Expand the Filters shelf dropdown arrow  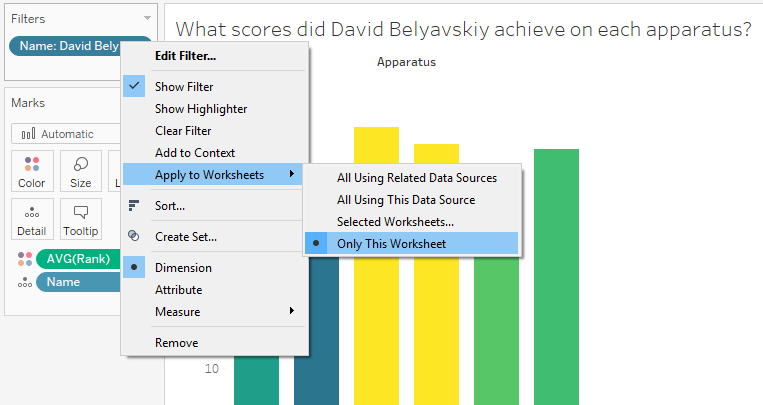click(x=147, y=19)
